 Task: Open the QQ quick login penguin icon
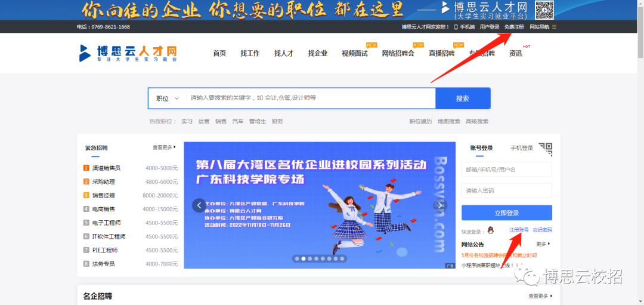pos(490,230)
